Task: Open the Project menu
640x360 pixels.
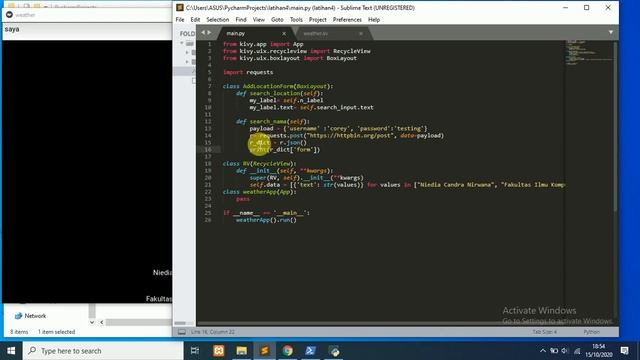Action: [x=318, y=20]
